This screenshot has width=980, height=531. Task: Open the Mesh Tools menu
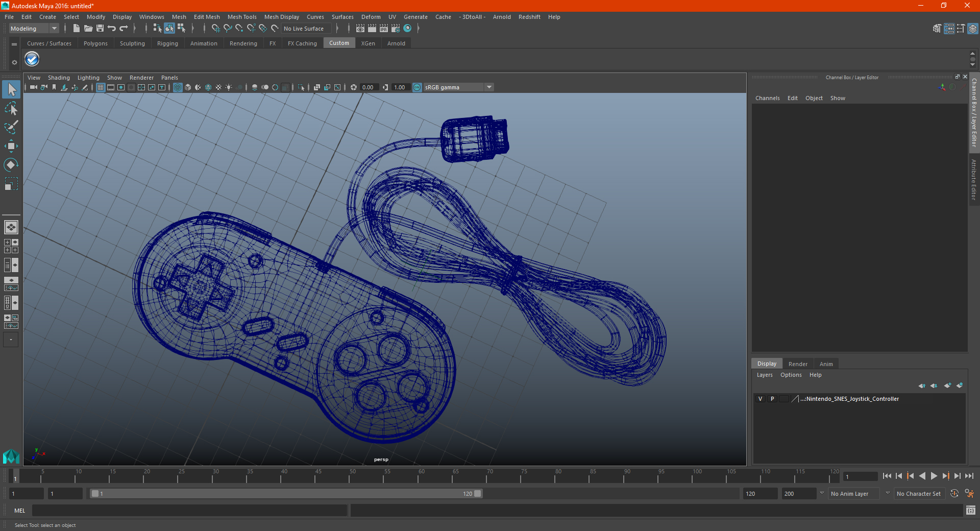point(242,17)
